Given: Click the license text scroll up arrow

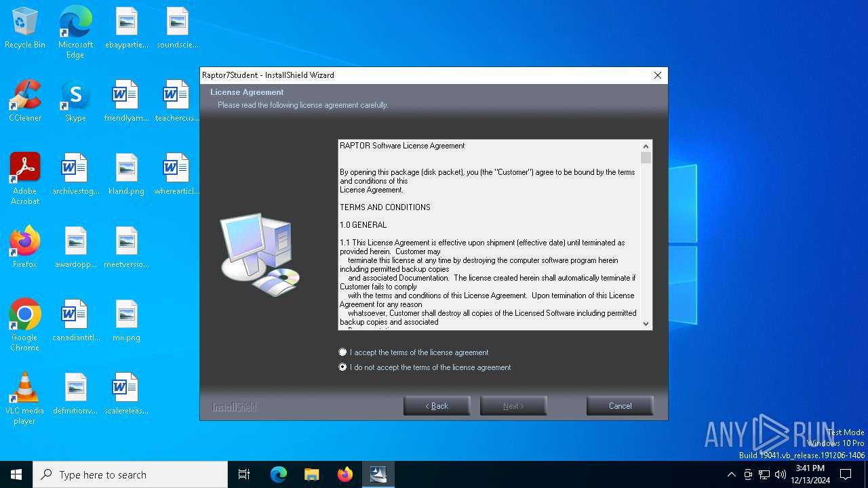Looking at the screenshot, I should click(646, 146).
